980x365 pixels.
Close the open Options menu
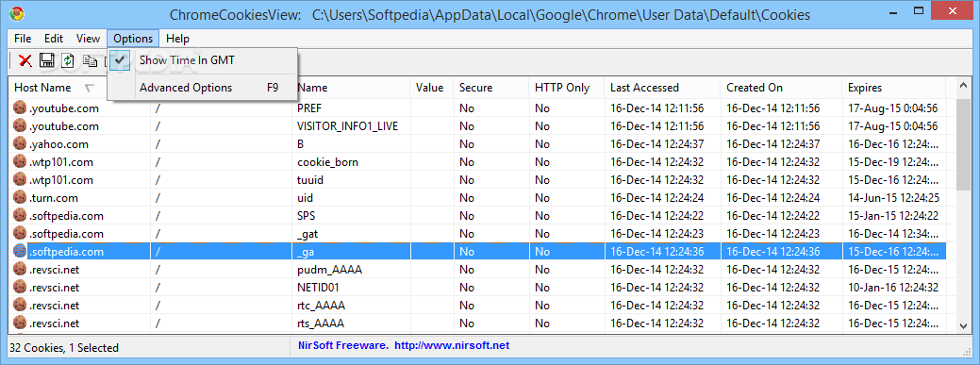pyautogui.click(x=133, y=39)
